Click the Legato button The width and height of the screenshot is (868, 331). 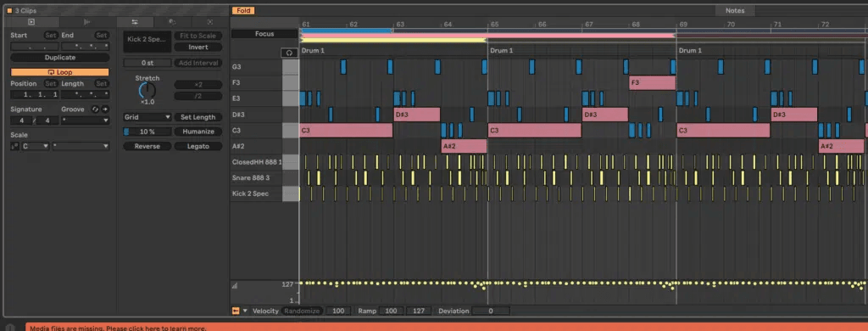point(198,146)
